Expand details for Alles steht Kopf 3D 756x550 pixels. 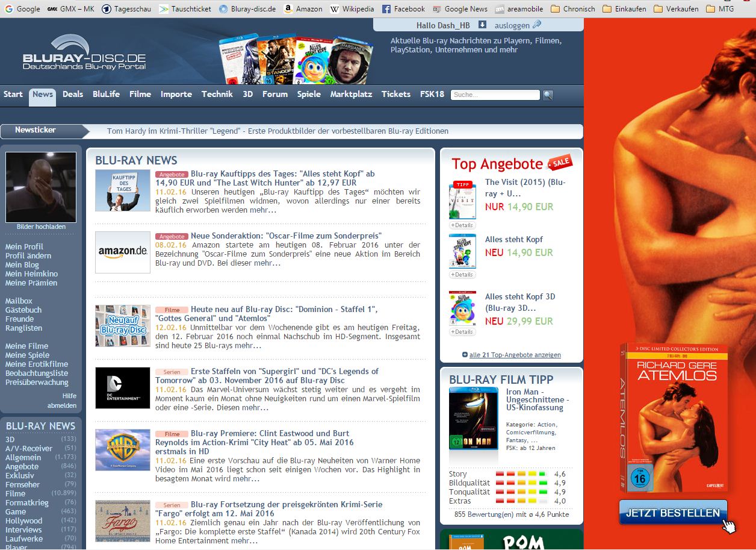462,331
